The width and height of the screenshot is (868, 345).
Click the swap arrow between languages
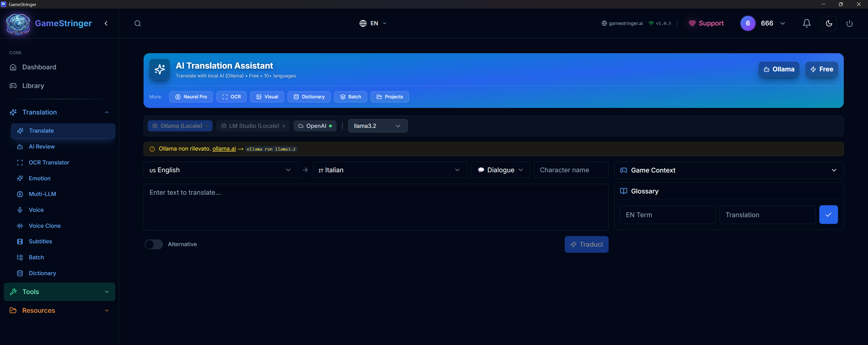[x=305, y=170]
